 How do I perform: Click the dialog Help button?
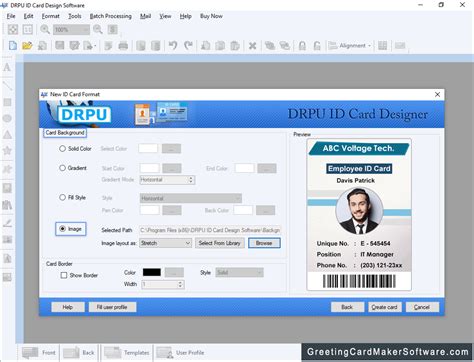[68, 307]
